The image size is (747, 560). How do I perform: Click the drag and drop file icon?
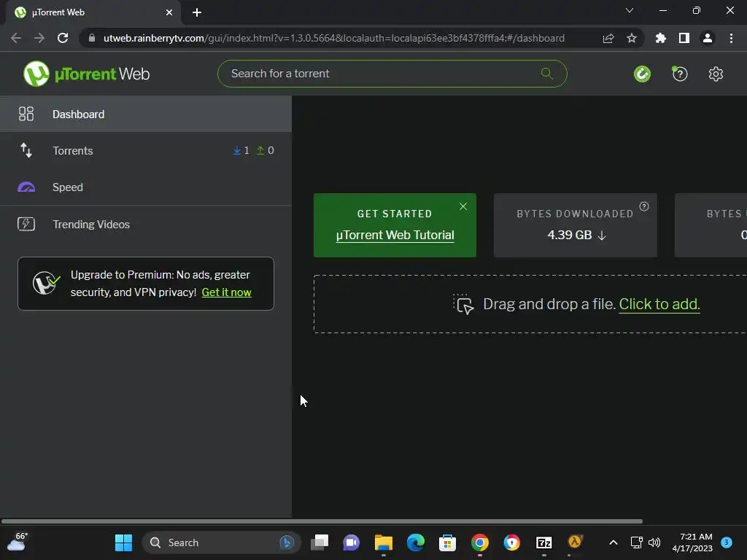click(x=463, y=304)
